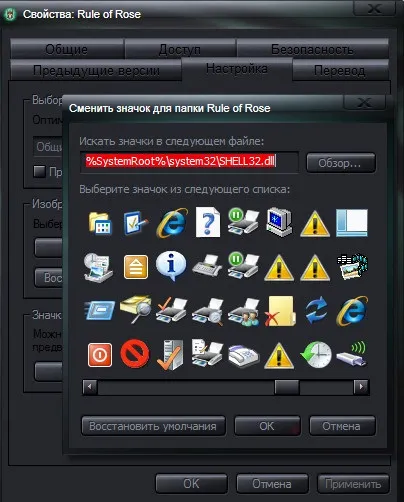Click Восстановить умолчания button
The image size is (404, 502).
(153, 426)
